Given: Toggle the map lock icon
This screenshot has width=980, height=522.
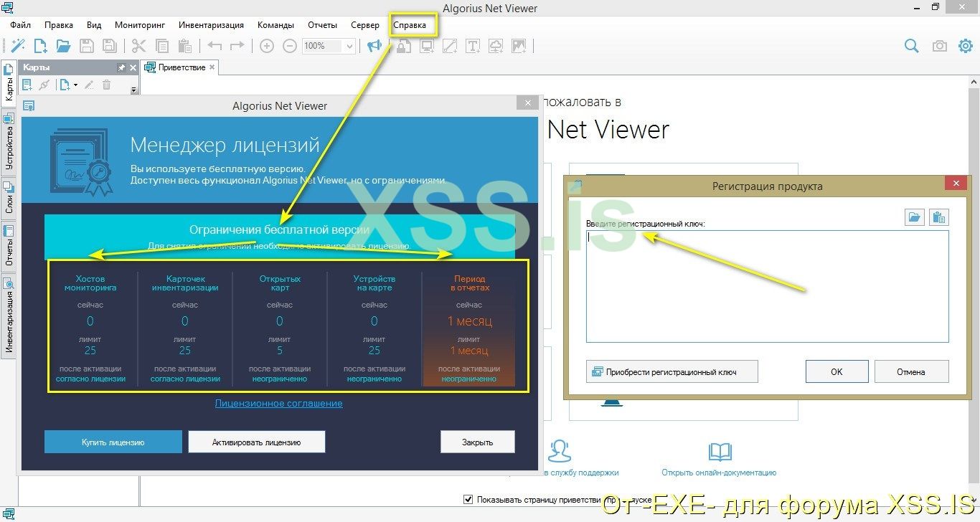Looking at the screenshot, I should pyautogui.click(x=404, y=46).
